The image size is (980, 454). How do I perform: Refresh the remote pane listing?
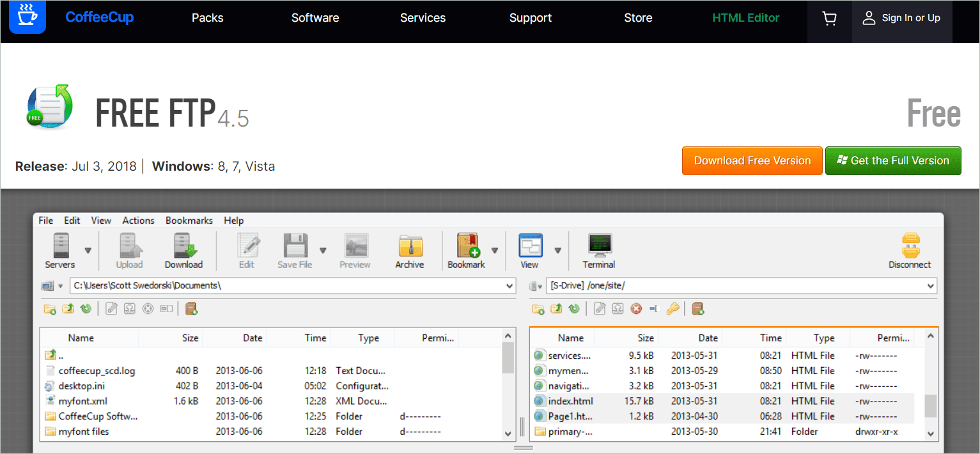(574, 309)
